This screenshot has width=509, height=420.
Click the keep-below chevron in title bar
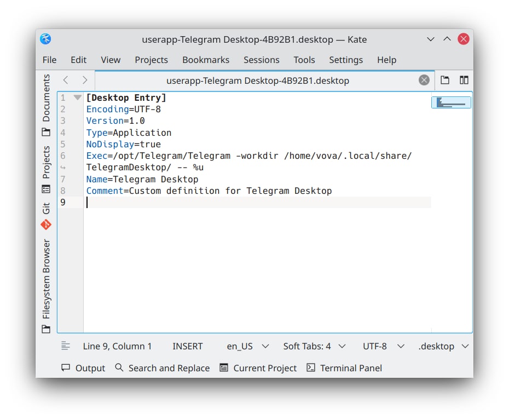[x=431, y=39]
